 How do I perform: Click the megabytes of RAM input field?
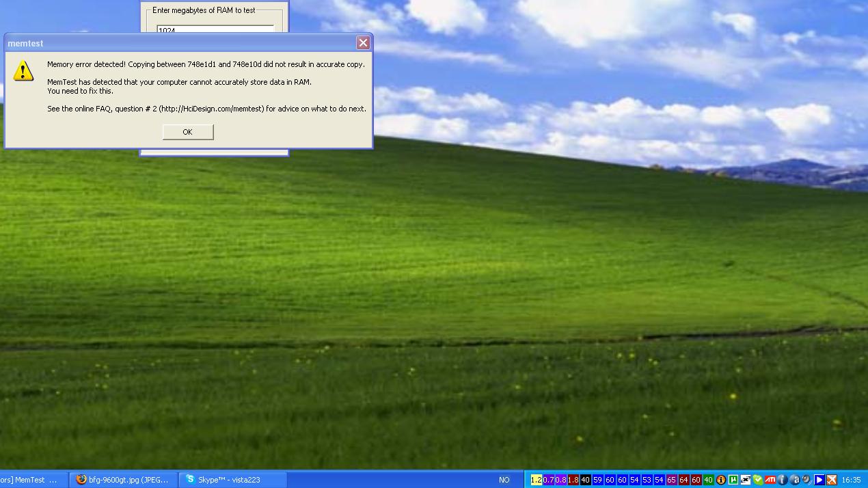click(215, 29)
